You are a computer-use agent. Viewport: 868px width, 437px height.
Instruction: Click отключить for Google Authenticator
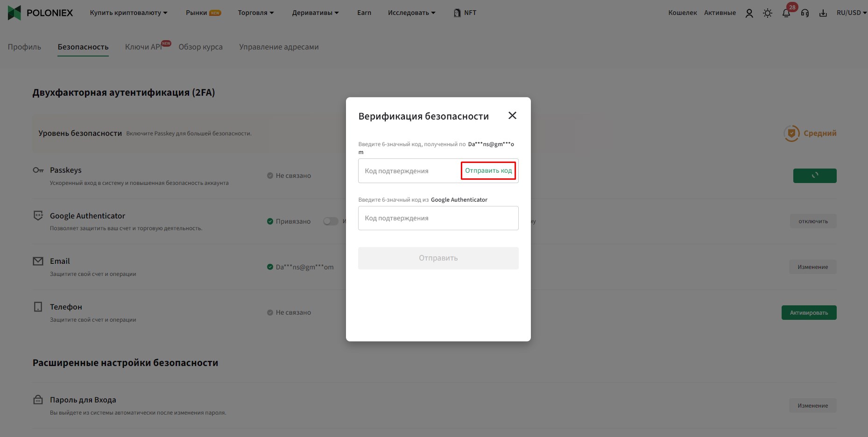point(813,221)
